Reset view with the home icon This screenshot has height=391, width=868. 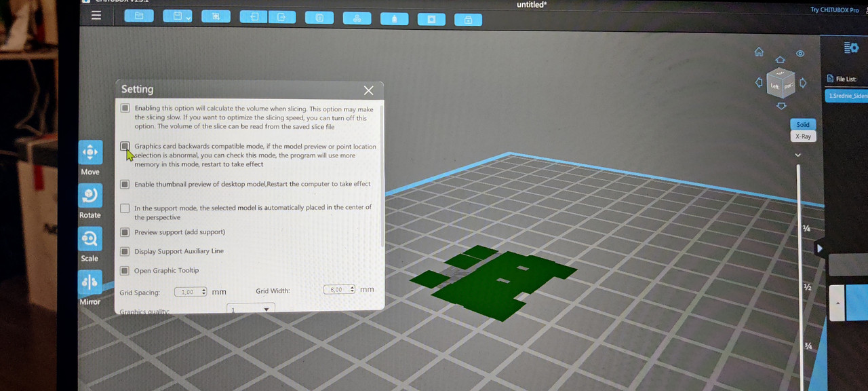pos(759,52)
